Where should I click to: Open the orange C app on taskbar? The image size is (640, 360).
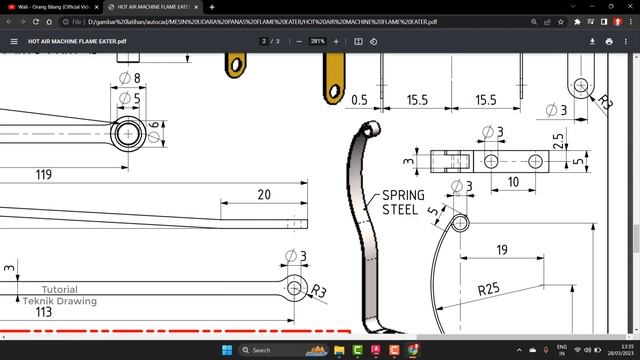pos(394,350)
